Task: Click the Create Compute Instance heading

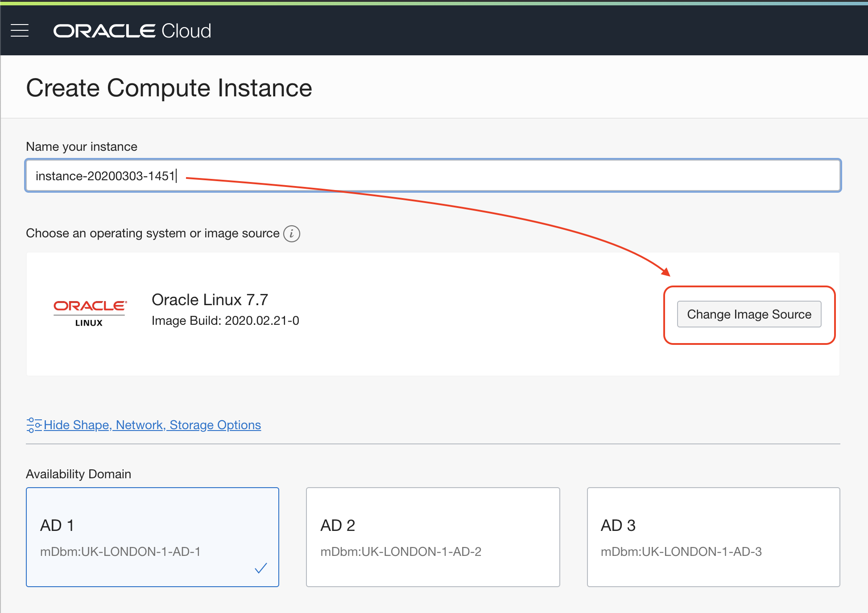Action: pyautogui.click(x=169, y=88)
